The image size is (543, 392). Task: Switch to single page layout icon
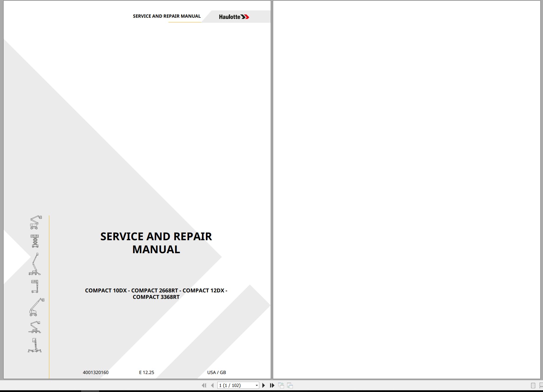[533, 386]
